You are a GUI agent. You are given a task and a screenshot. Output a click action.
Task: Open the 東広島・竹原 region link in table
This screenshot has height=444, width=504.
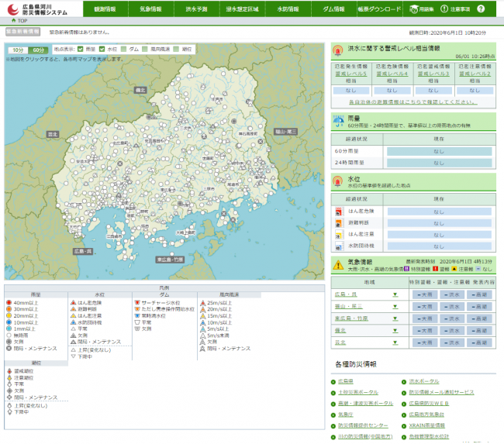click(x=351, y=318)
